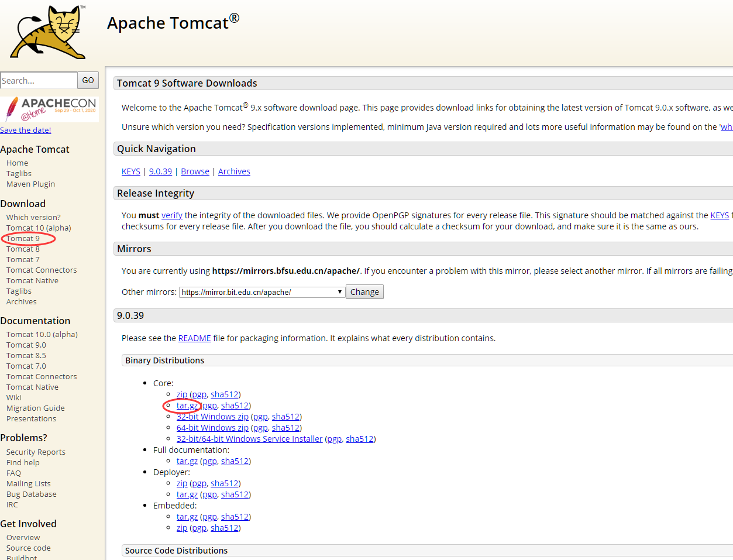Image resolution: width=733 pixels, height=560 pixels.
Task: Click Archives link in Quick Navigation
Action: (234, 171)
